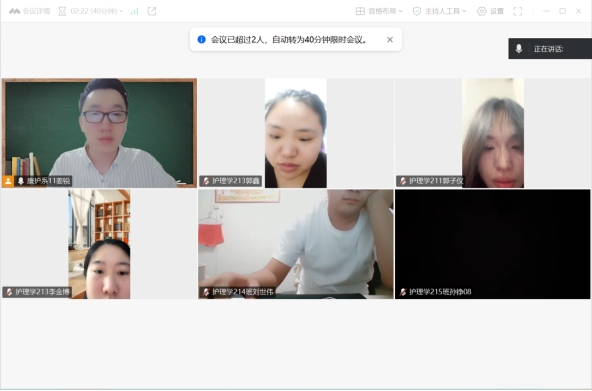Image resolution: width=592 pixels, height=391 pixels.
Task: Click the 宫格布局 grid layout icon
Action: pyautogui.click(x=360, y=11)
